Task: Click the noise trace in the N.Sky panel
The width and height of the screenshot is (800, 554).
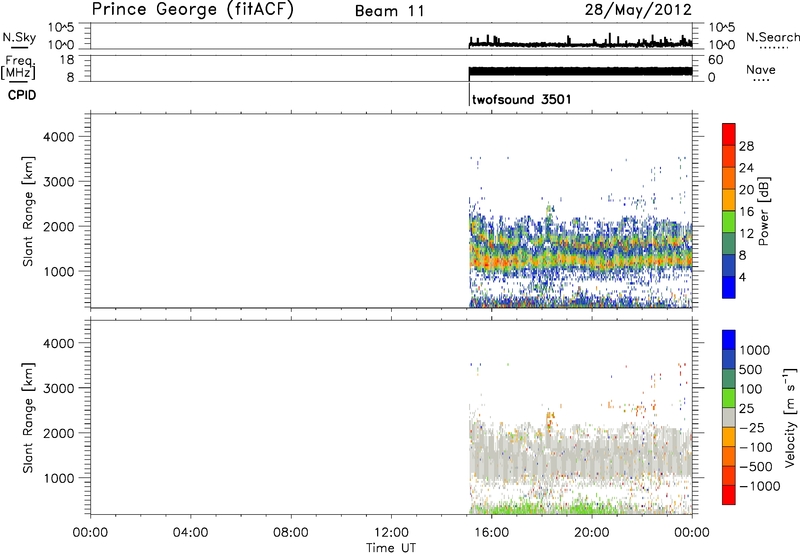Action: [x=581, y=44]
